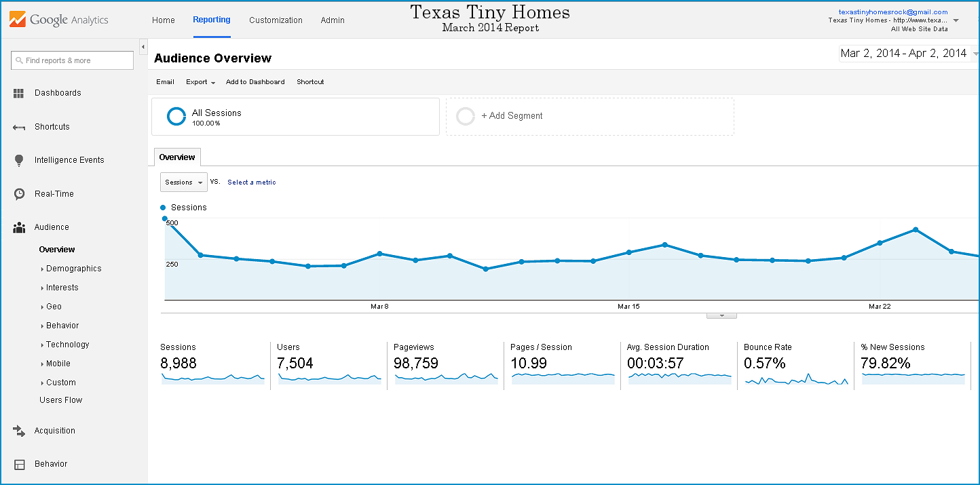Click the 00:03:57 session duration value

(656, 364)
